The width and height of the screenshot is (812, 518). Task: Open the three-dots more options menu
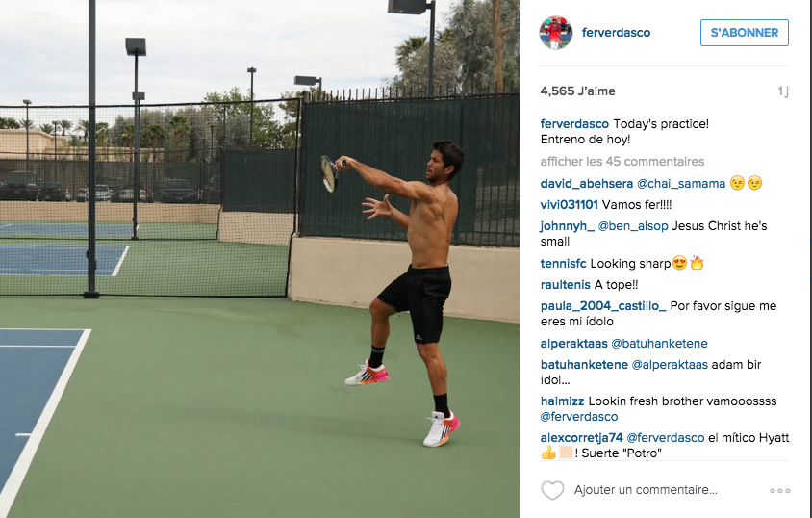(780, 490)
